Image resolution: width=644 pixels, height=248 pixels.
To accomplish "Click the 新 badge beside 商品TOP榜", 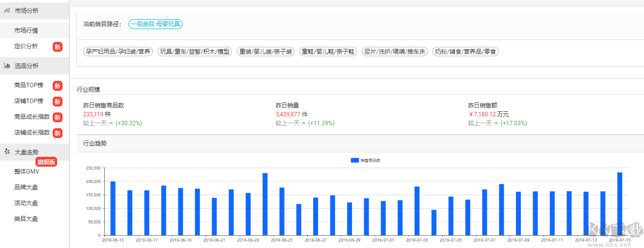I will 58,85.
